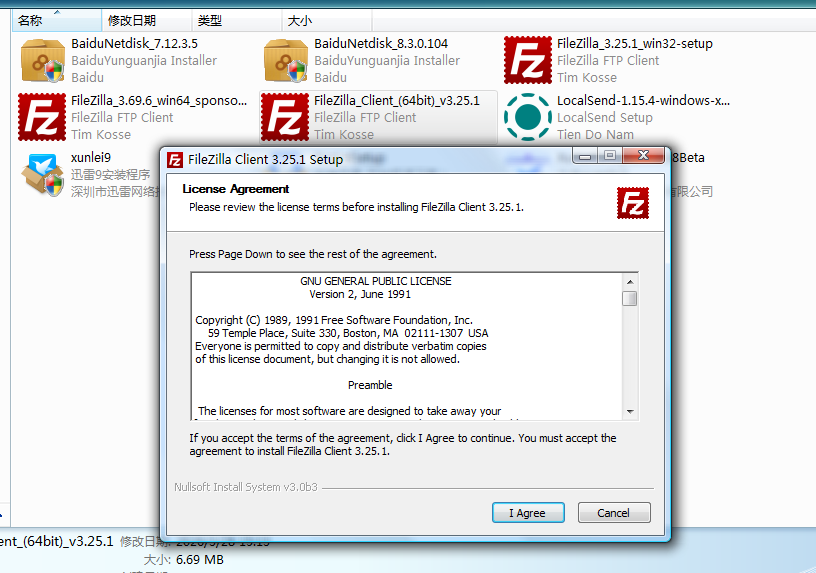Click the xunlei9 installer icon

[x=43, y=174]
